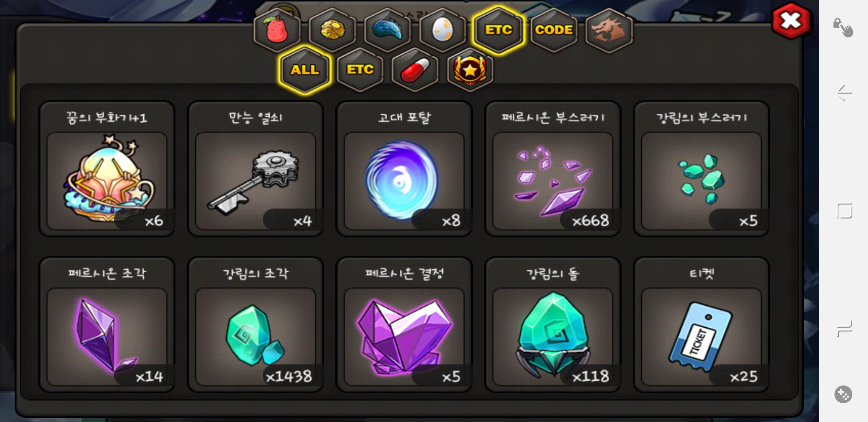
Task: Filter items by the star medal badge
Action: pyautogui.click(x=470, y=70)
